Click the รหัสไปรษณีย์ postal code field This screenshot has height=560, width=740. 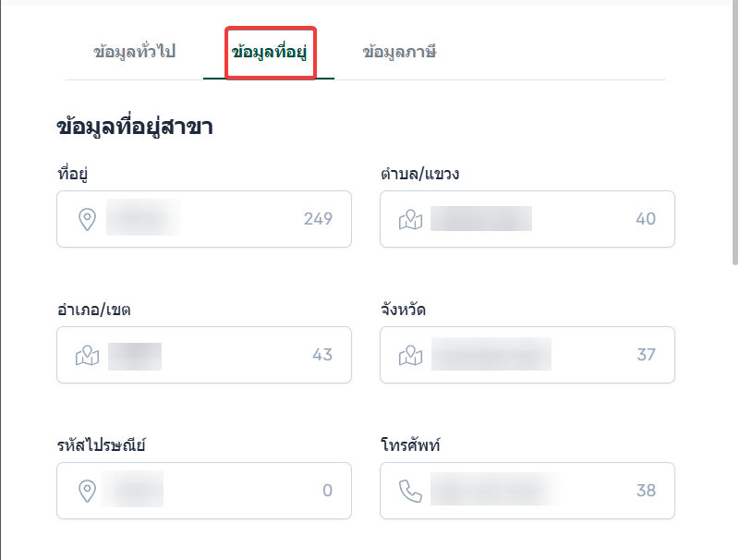coord(231,491)
